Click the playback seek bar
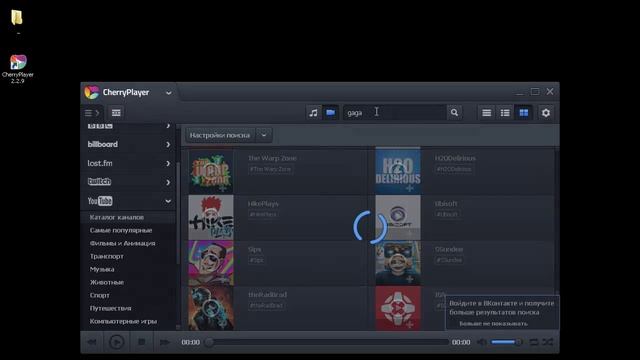Image resolution: width=640 pixels, height=360 pixels. (329, 342)
